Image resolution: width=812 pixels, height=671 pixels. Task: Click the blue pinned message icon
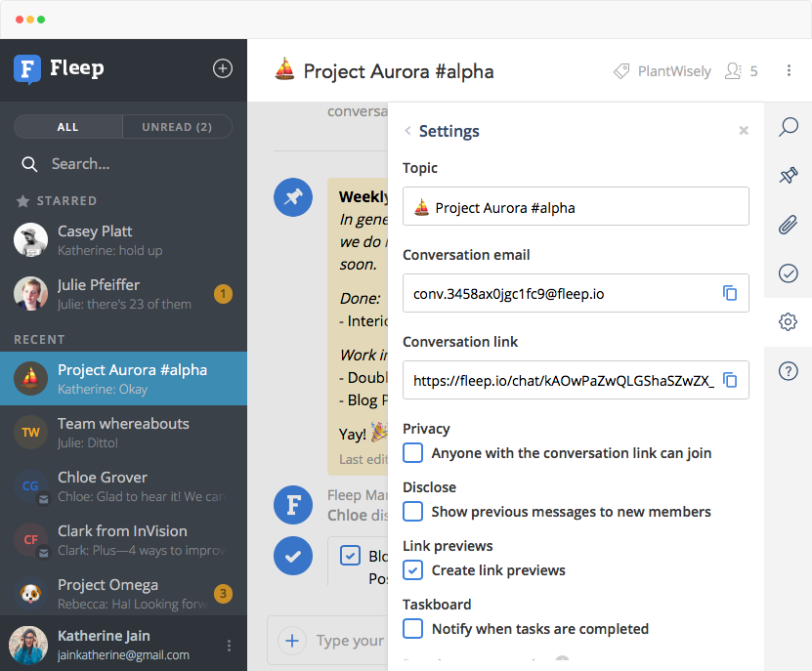(x=293, y=197)
